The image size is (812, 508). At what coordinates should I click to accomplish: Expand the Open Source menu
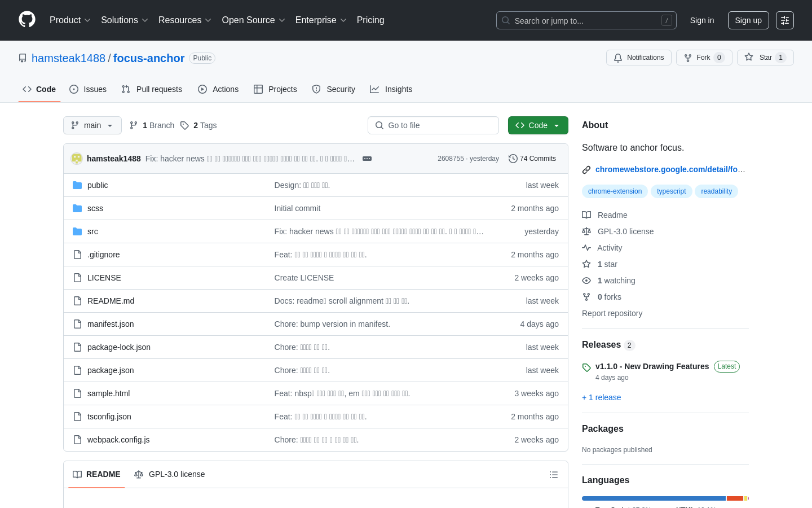254,20
